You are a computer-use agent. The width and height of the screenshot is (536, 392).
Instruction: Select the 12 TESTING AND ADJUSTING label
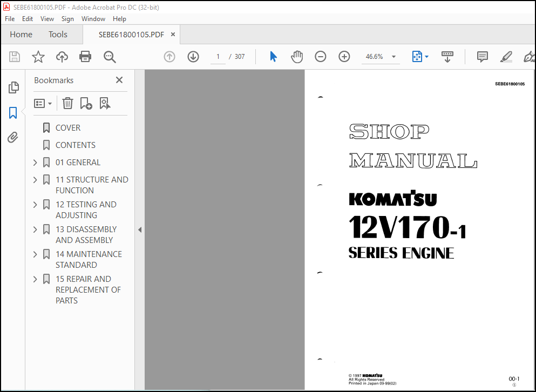[x=86, y=210]
